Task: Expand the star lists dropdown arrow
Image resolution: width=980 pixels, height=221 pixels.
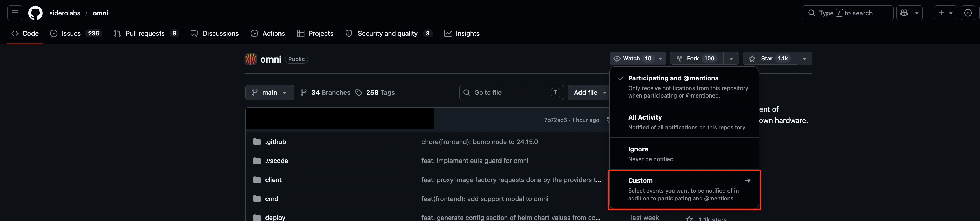Action: (804, 59)
